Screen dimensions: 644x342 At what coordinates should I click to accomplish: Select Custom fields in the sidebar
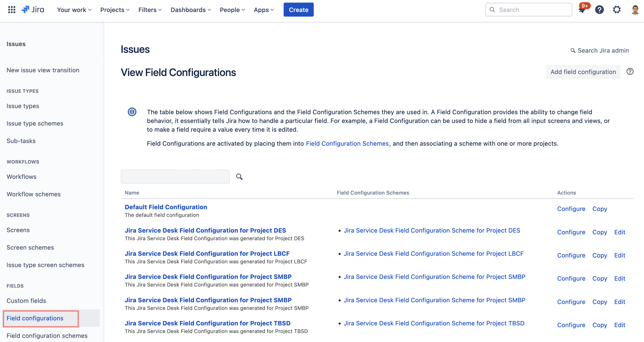click(26, 301)
